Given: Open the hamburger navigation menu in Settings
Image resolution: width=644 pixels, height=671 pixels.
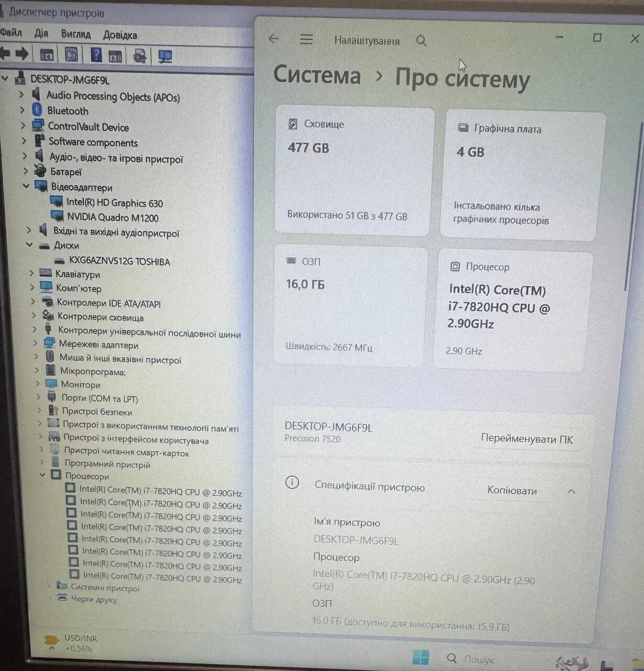Looking at the screenshot, I should click(x=306, y=40).
